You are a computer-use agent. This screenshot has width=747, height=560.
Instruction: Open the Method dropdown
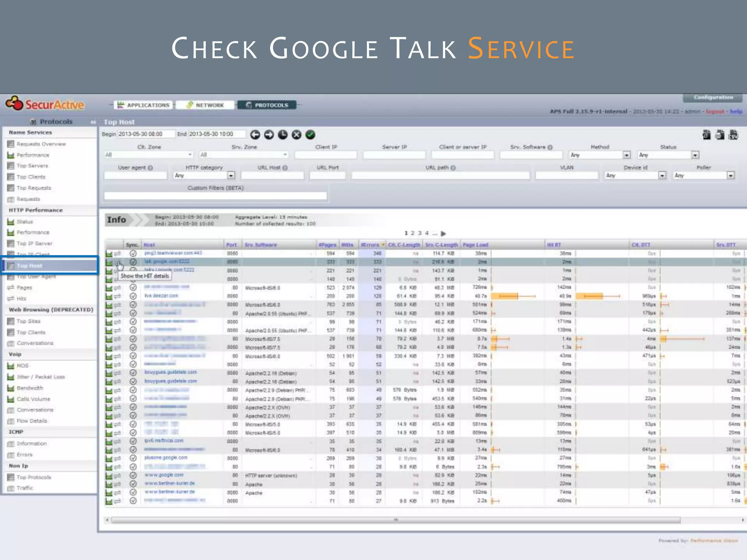[600, 155]
